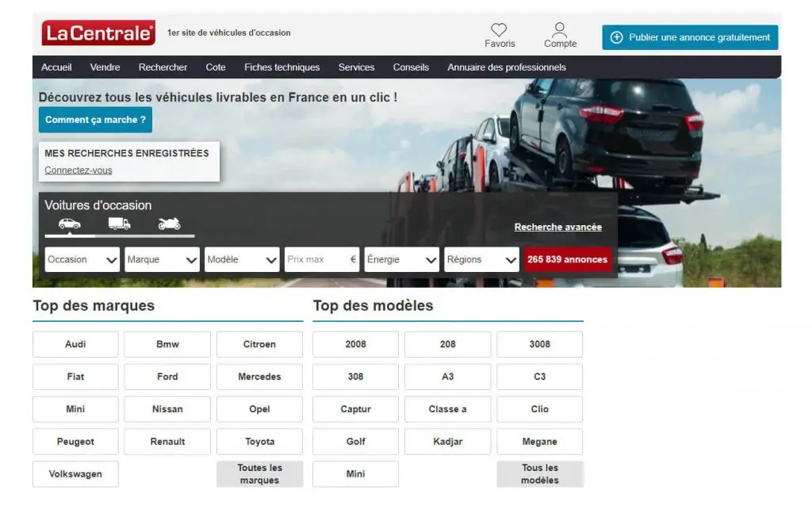This screenshot has width=812, height=509.
Task: Expand the Modèle dropdown
Action: pyautogui.click(x=242, y=259)
